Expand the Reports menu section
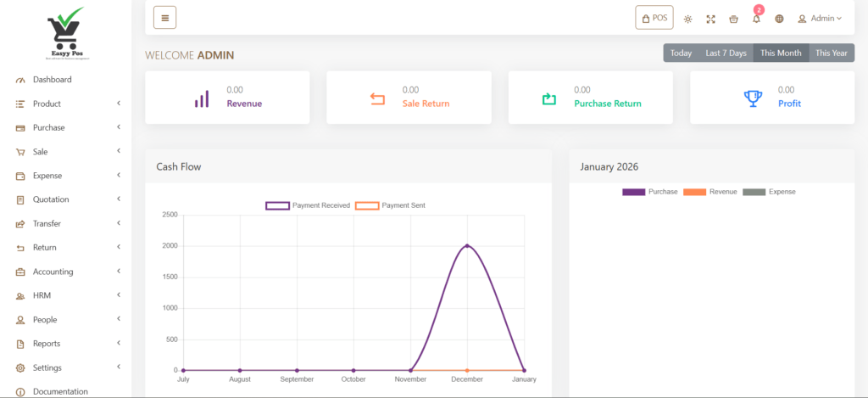868x398 pixels. click(x=66, y=344)
